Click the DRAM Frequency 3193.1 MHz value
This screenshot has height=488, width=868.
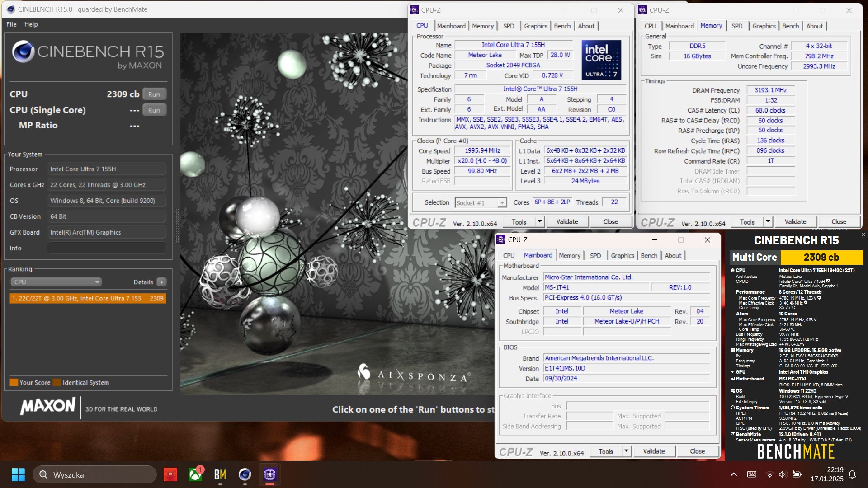click(x=770, y=90)
